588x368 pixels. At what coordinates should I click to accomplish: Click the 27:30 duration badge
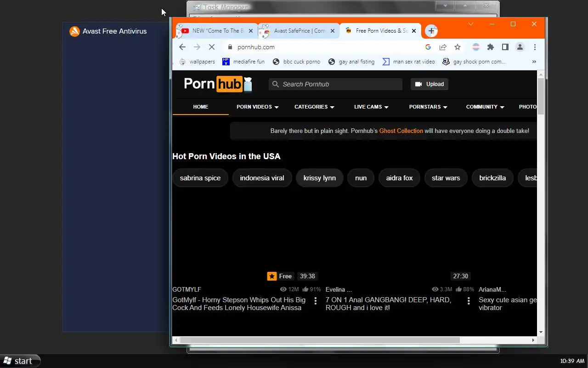point(460,276)
